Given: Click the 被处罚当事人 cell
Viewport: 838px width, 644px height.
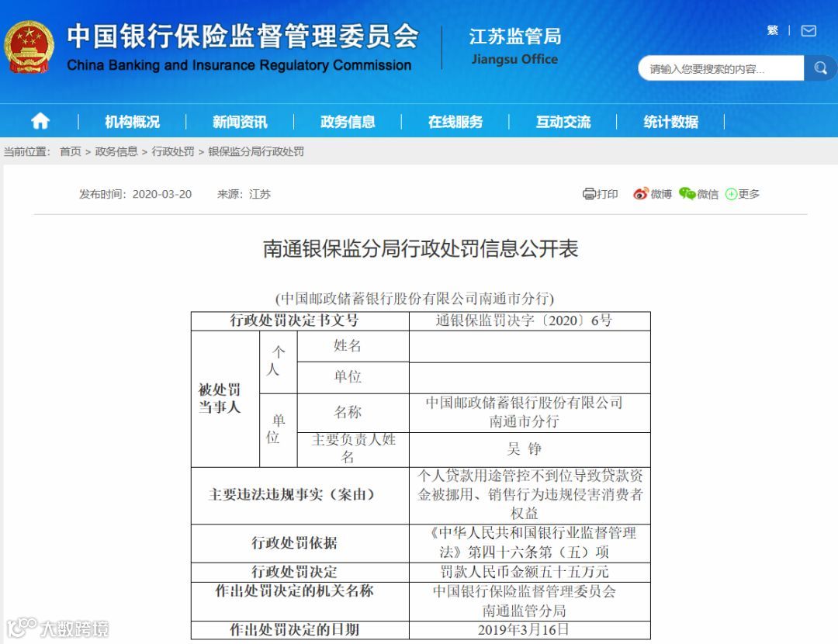Looking at the screenshot, I should (225, 399).
